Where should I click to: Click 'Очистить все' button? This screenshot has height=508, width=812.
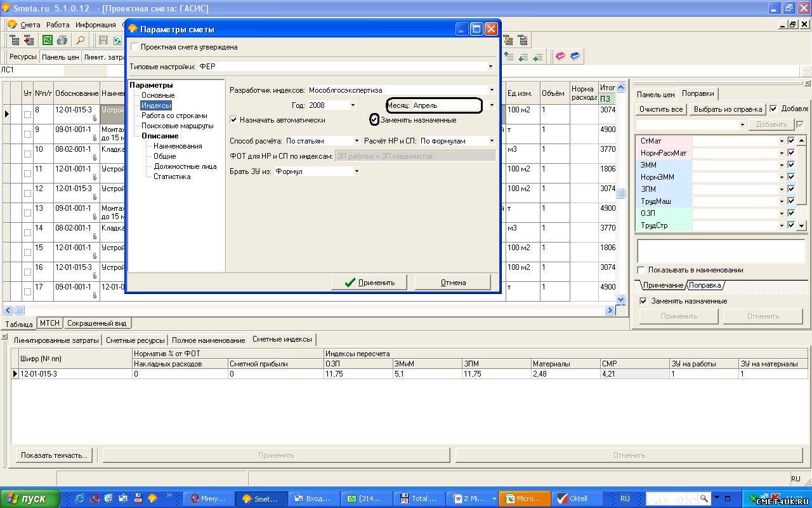(661, 109)
